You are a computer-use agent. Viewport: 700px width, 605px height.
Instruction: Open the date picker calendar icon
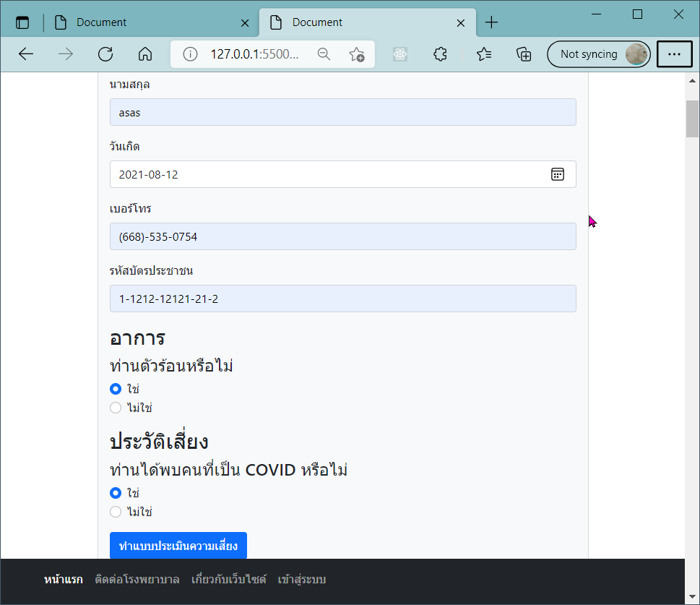[x=557, y=174]
